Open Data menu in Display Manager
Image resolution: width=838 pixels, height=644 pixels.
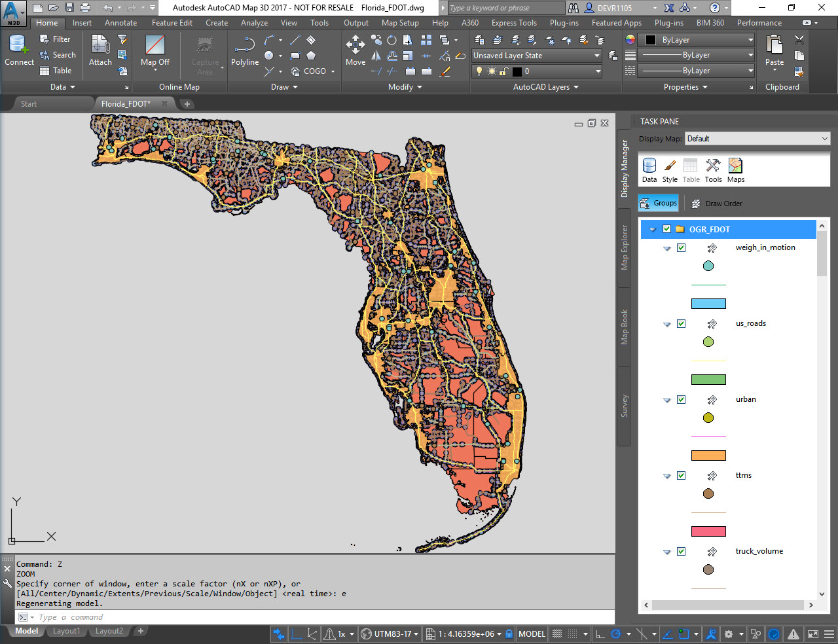point(649,170)
